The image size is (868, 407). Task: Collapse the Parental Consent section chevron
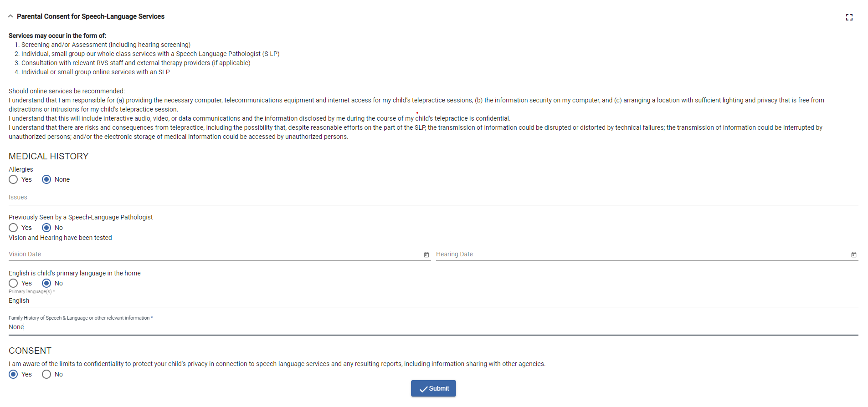tap(10, 16)
